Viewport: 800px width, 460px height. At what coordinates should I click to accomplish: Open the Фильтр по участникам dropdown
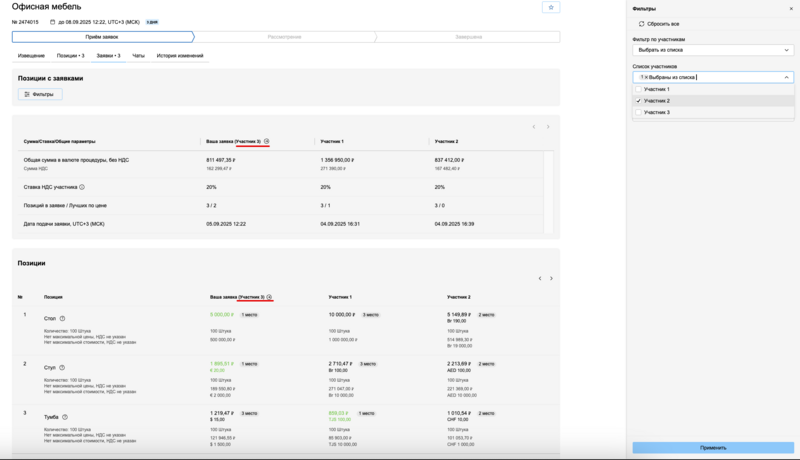point(713,49)
